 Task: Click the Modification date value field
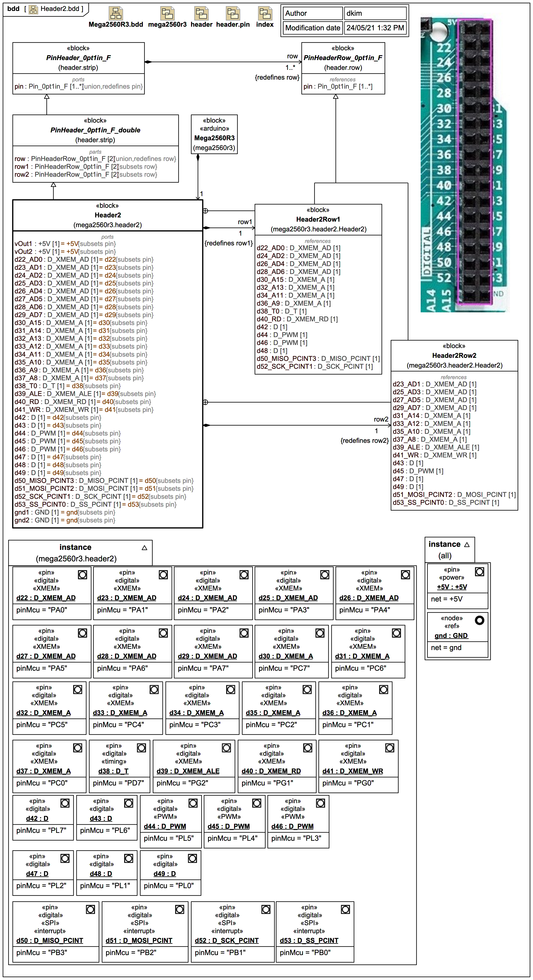(375, 28)
